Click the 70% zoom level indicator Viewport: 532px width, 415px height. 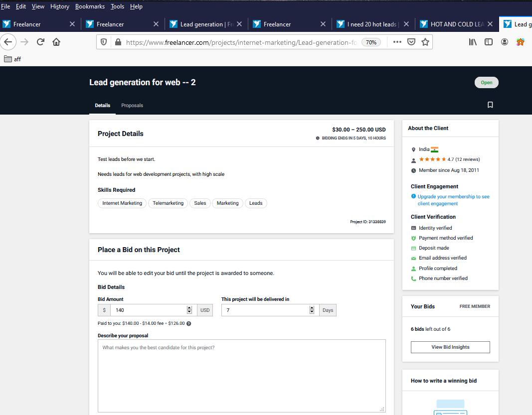tap(371, 42)
